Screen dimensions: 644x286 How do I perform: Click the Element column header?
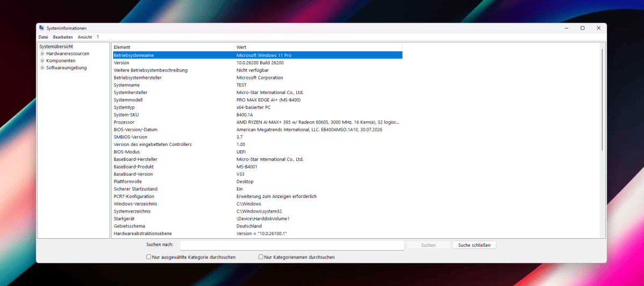click(173, 47)
